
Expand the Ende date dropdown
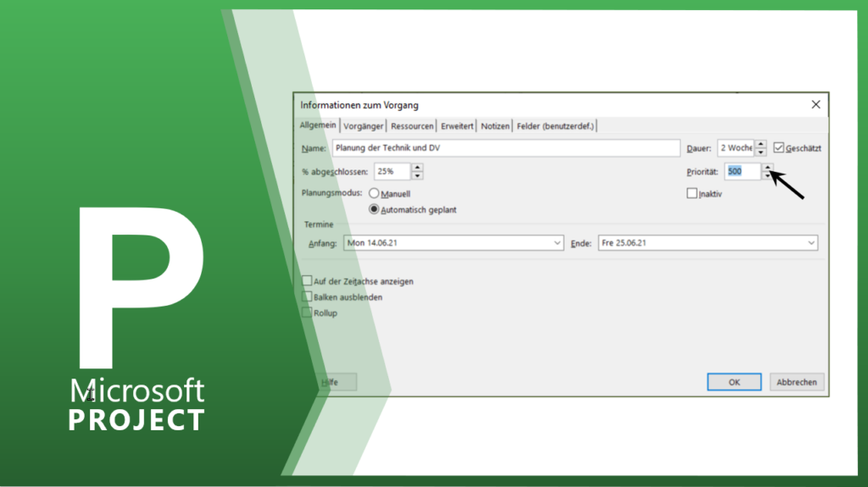(x=811, y=243)
